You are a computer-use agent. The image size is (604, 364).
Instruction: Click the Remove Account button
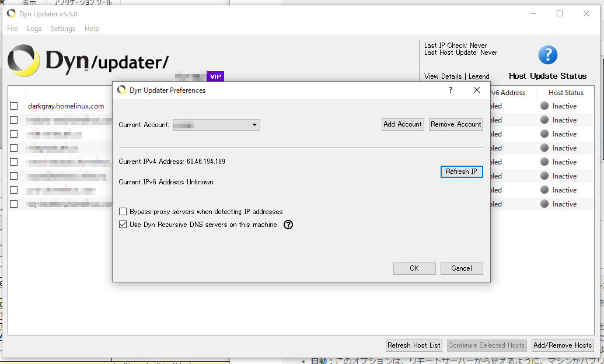[456, 124]
